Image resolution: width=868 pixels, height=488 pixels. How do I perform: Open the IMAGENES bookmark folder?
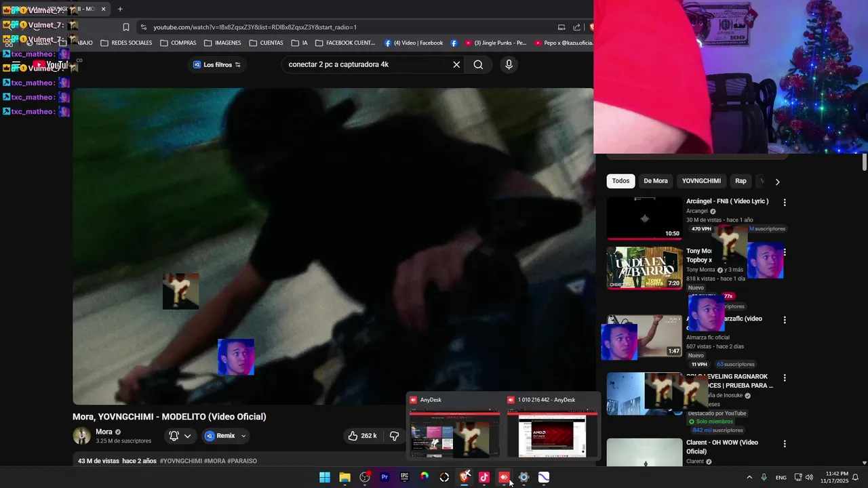click(222, 43)
